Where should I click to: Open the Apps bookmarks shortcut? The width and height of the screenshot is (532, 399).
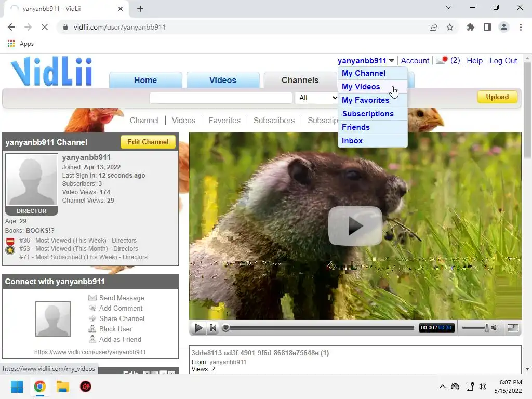(x=21, y=44)
